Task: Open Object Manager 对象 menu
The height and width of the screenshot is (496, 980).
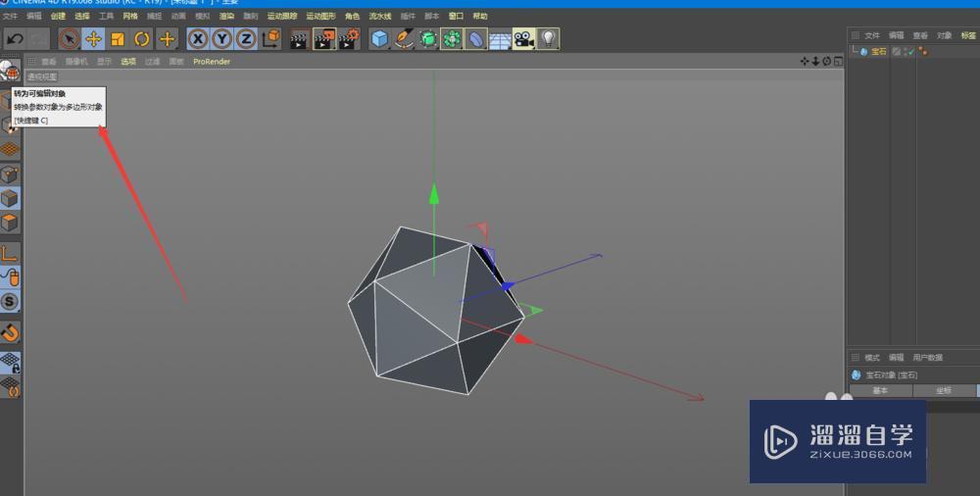Action: pos(944,35)
